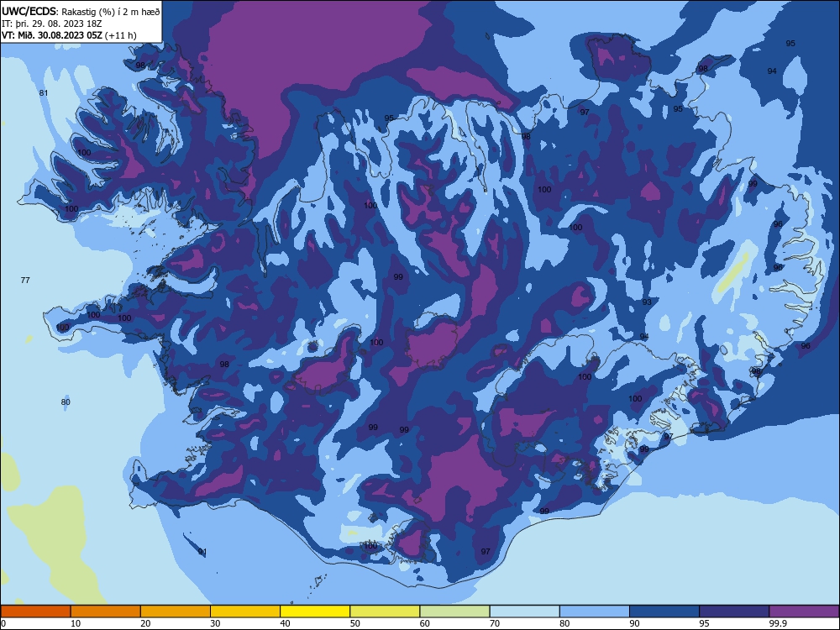This screenshot has height=630, width=840.
Task: Click the 0–10 dark orange legend swatch
Action: (35, 612)
